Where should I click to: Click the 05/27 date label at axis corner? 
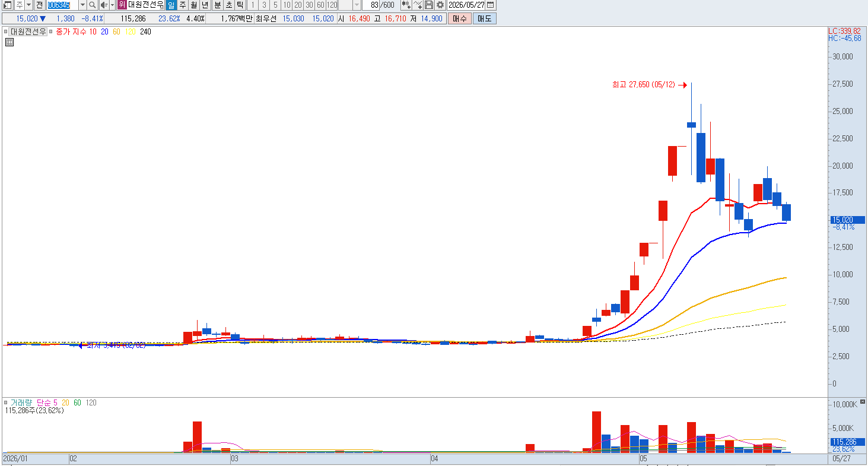[841, 459]
